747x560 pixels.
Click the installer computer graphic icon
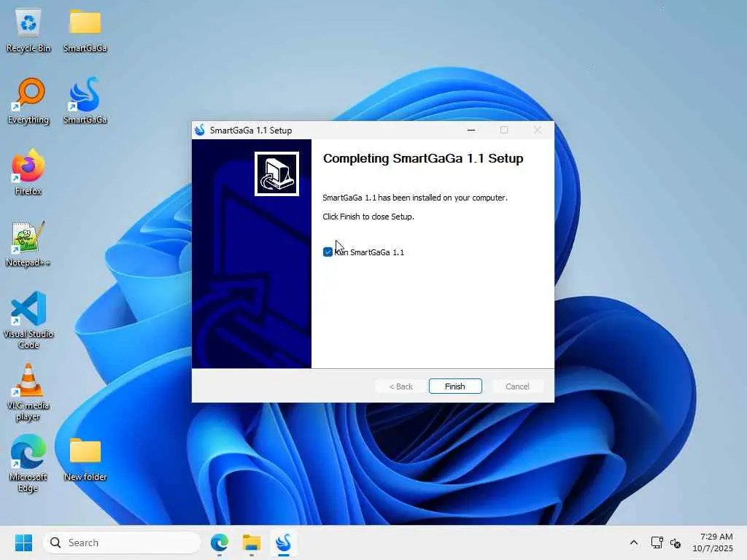point(276,174)
